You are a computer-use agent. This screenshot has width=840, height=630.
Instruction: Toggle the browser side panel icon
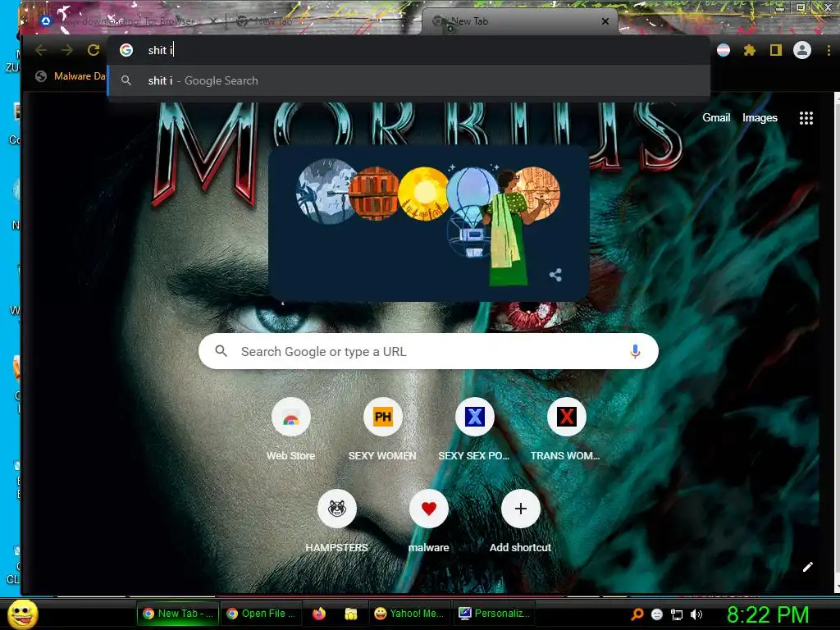776,50
